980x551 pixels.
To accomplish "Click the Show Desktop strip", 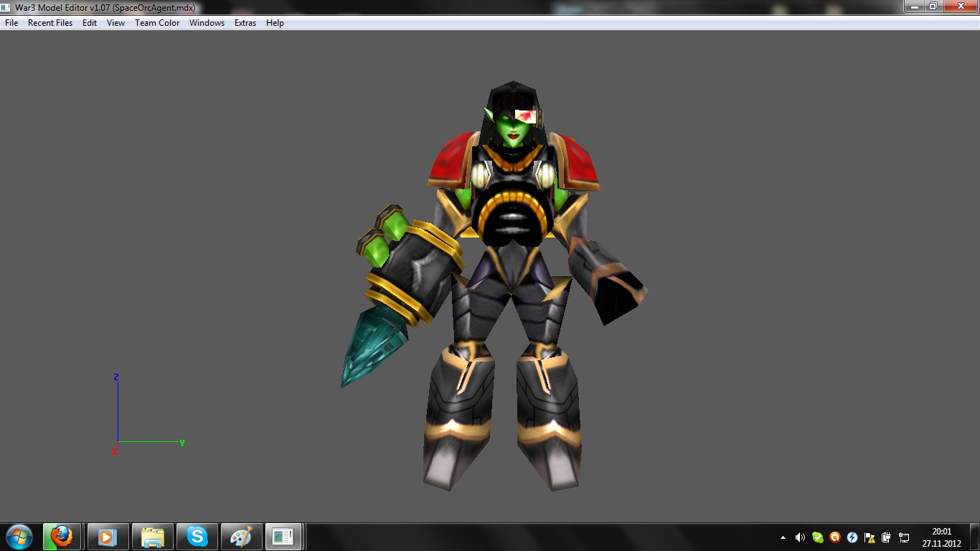I will tap(974, 537).
